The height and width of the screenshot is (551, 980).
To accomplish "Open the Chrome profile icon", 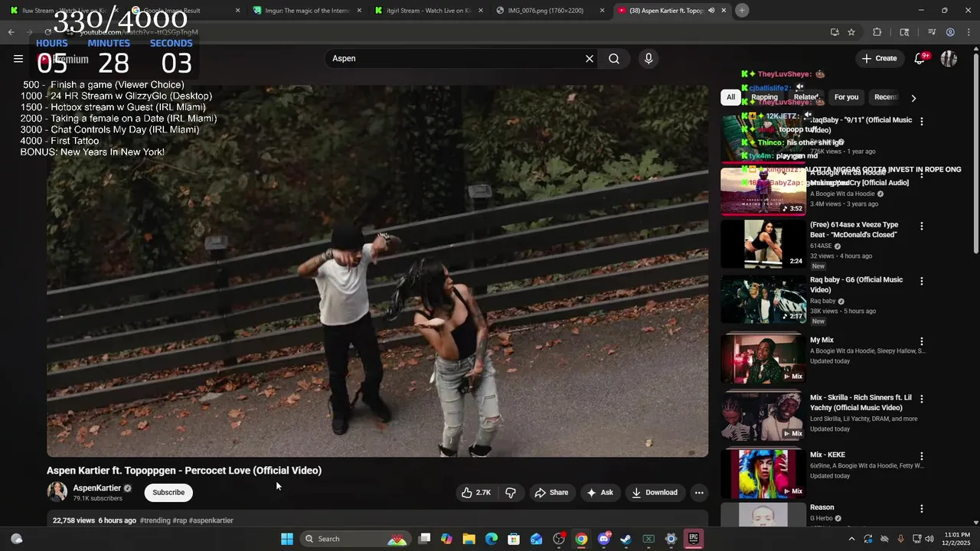I will tap(950, 32).
